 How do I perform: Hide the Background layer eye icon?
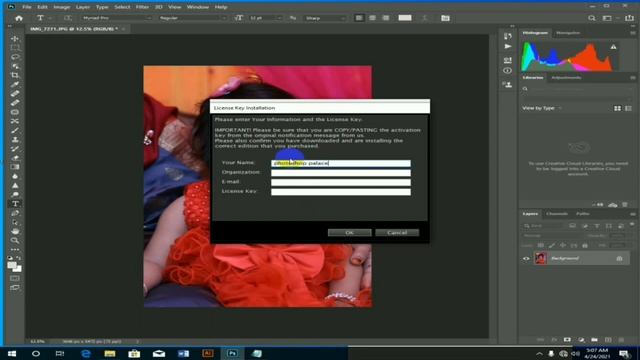[x=526, y=258]
